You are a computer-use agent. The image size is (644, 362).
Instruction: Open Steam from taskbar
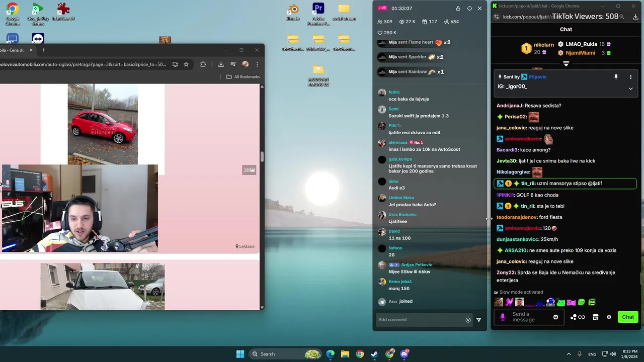click(374, 354)
